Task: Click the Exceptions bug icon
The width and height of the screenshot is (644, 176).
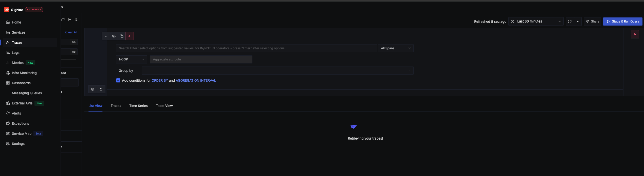Action: coord(8,123)
